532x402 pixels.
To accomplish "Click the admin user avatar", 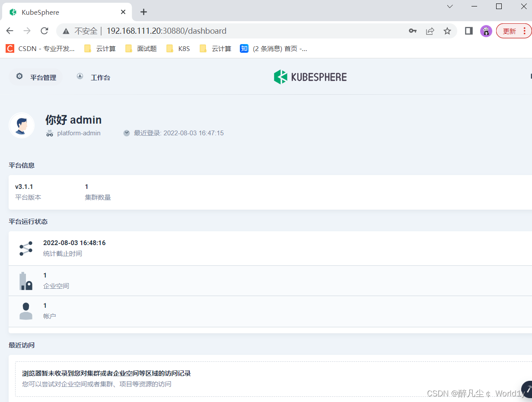I will coord(22,125).
